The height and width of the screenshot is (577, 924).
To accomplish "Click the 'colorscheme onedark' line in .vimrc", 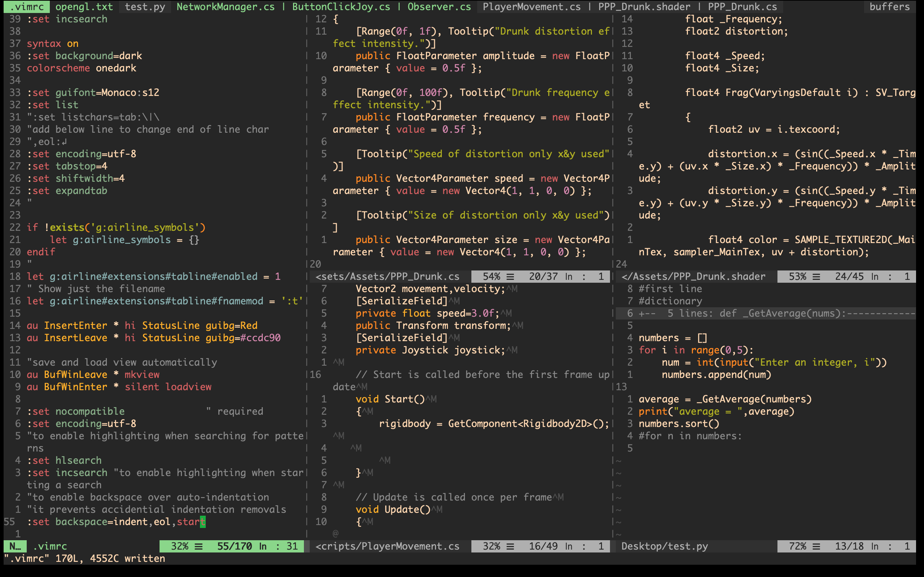I will click(81, 68).
